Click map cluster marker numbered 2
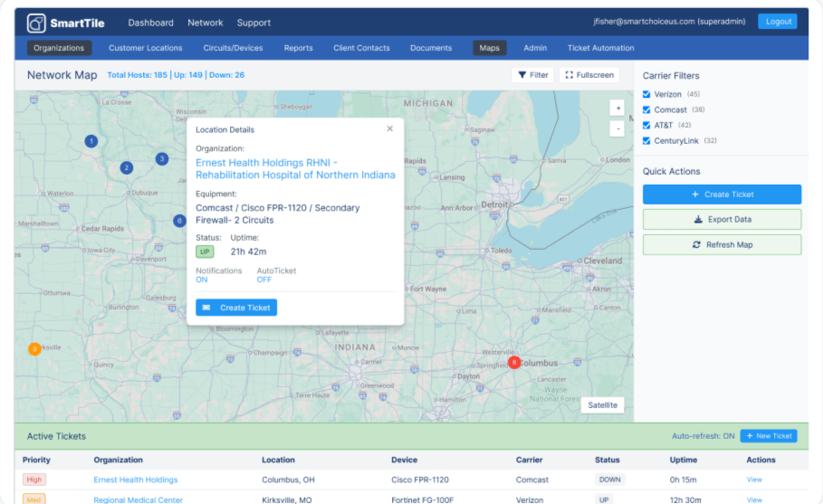This screenshot has height=504, width=823. [x=126, y=167]
